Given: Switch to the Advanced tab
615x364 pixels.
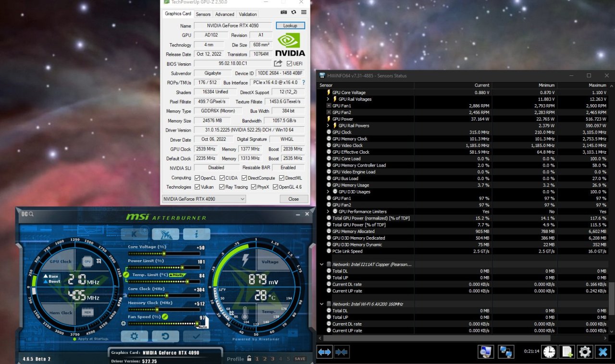Looking at the screenshot, I should 224,14.
